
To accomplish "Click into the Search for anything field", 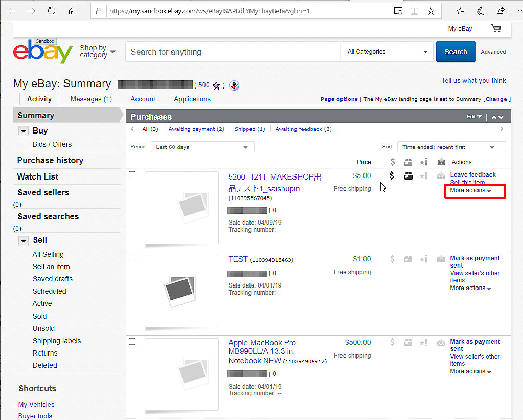I will coord(233,52).
